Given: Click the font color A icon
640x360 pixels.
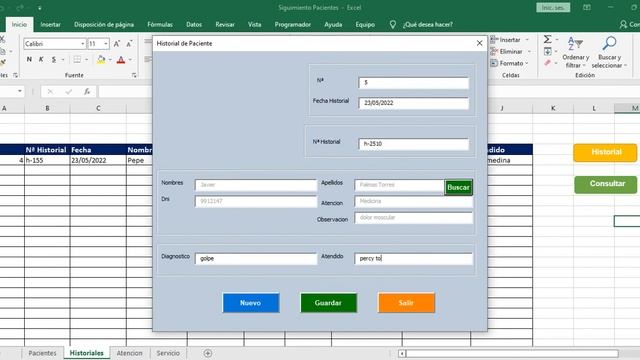Looking at the screenshot, I should pyautogui.click(x=121, y=60).
